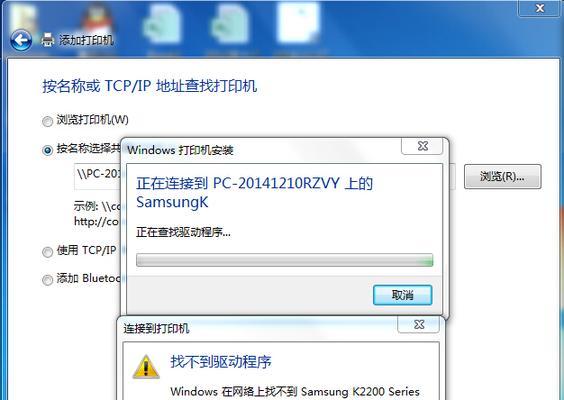Select the 按名称选择共享打印机 radio option

pos(47,150)
